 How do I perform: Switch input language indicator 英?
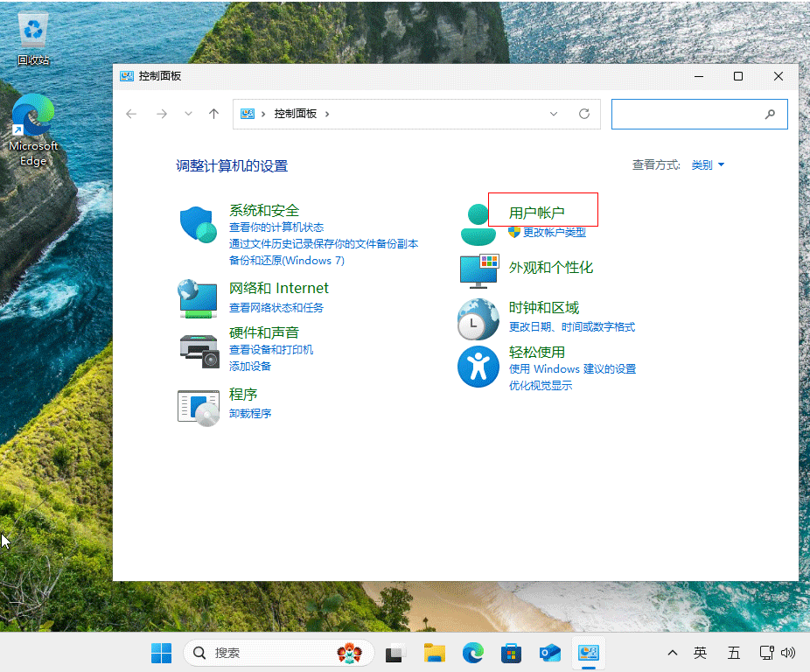click(x=700, y=653)
